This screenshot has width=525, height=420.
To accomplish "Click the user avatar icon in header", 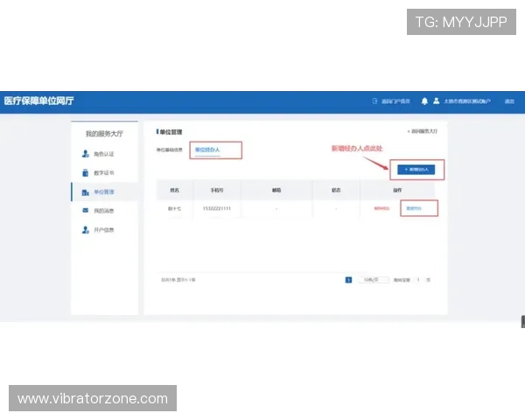I will point(436,101).
